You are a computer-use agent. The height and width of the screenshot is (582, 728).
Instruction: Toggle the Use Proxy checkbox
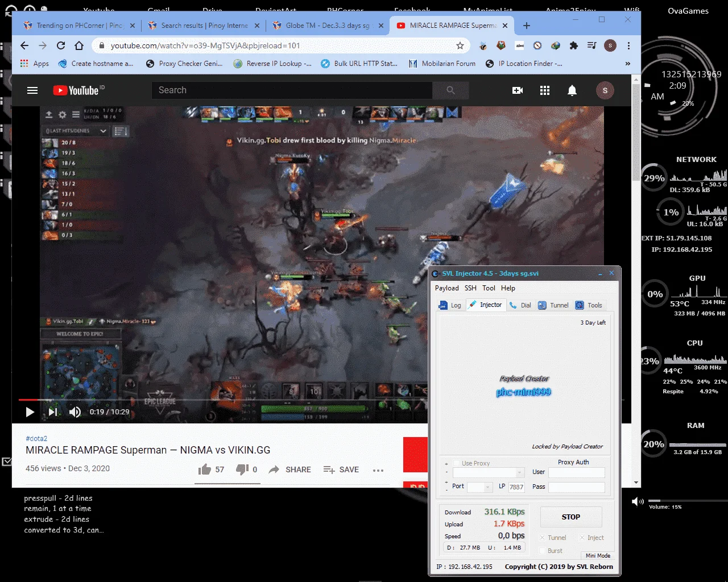(456, 463)
